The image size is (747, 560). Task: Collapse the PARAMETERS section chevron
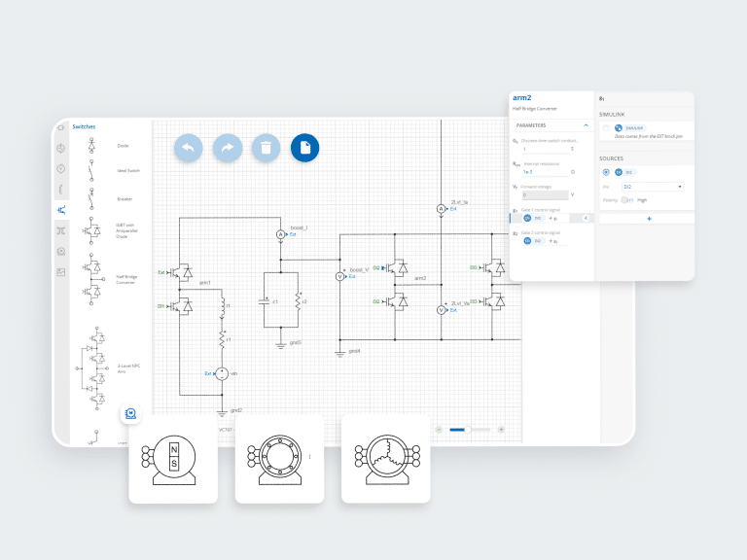click(x=586, y=125)
